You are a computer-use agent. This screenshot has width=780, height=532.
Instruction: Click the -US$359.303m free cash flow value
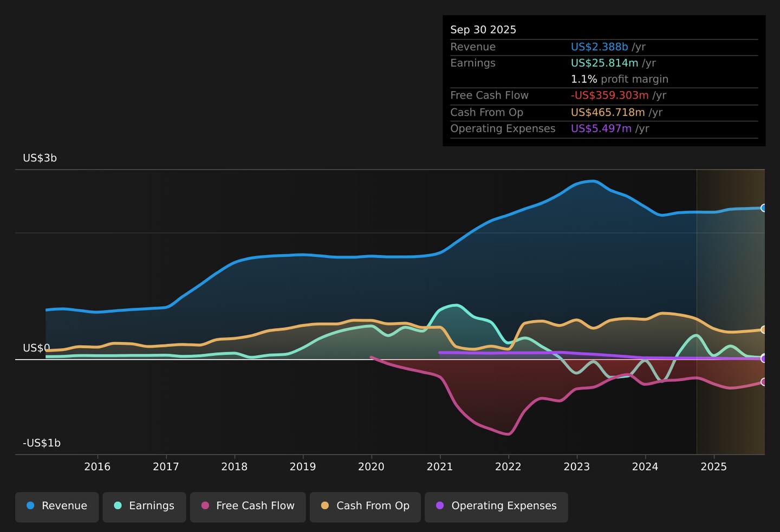point(610,95)
